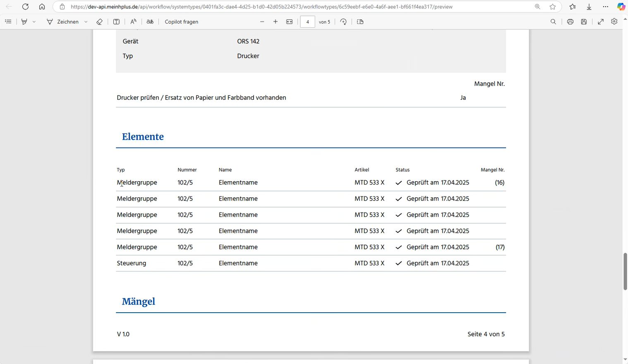The width and height of the screenshot is (628, 364).
Task: Toggle the page view layout
Action: click(360, 22)
